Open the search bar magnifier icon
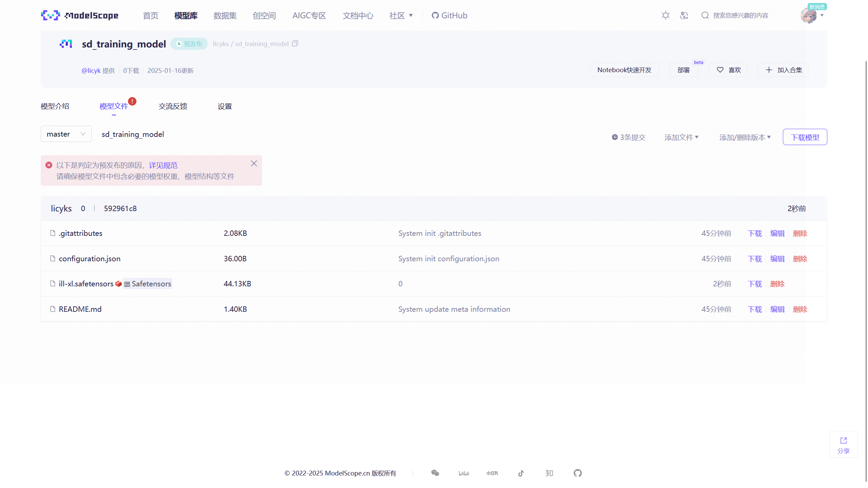The image size is (868, 488). [705, 15]
